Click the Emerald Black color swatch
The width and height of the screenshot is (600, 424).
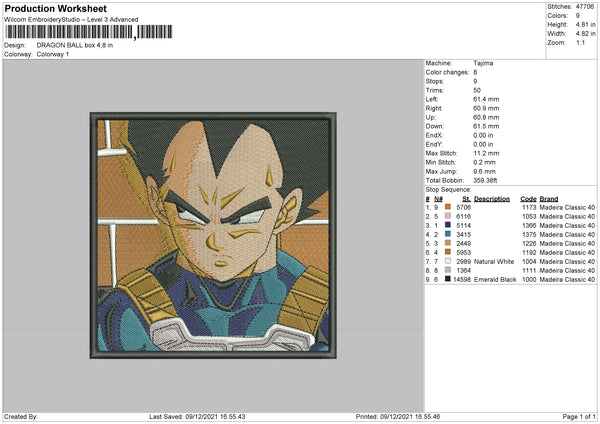[x=448, y=279]
